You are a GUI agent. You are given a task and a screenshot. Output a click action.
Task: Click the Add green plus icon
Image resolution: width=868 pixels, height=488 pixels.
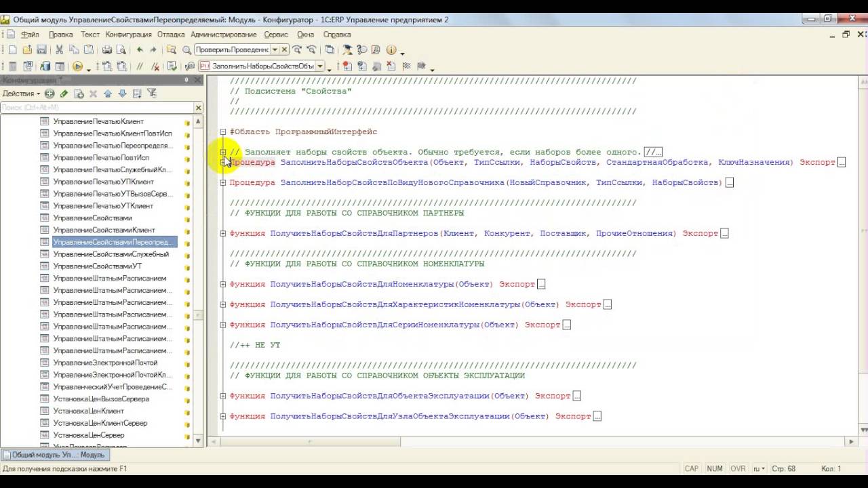pyautogui.click(x=50, y=94)
